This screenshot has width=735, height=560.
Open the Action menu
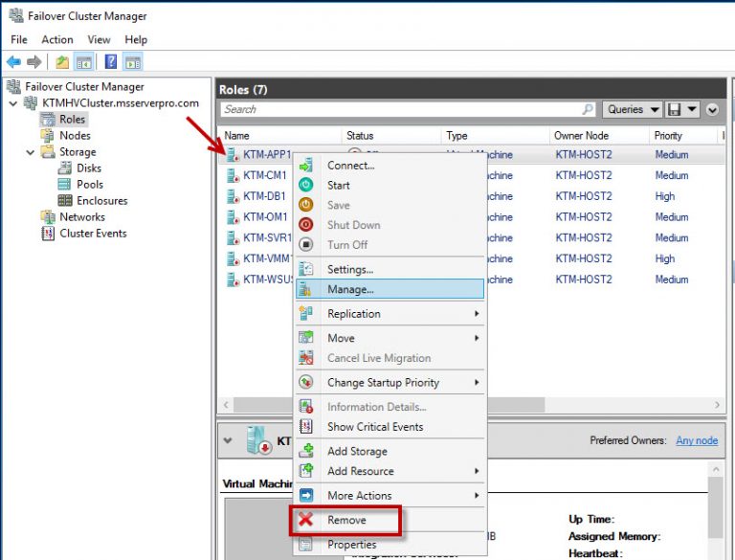point(57,40)
